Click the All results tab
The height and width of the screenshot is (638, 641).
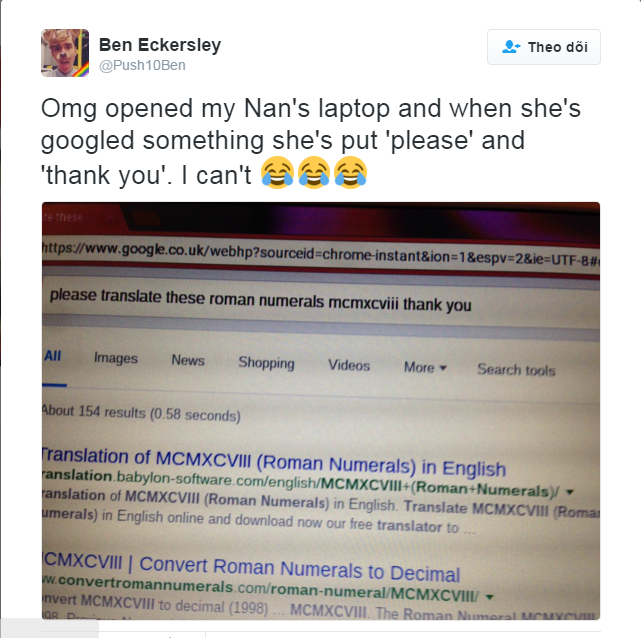(53, 356)
